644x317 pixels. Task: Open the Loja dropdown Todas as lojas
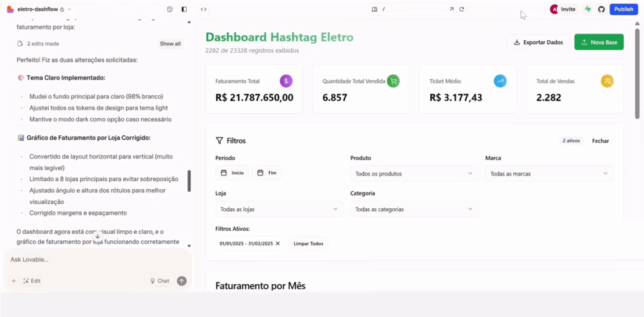coord(279,209)
